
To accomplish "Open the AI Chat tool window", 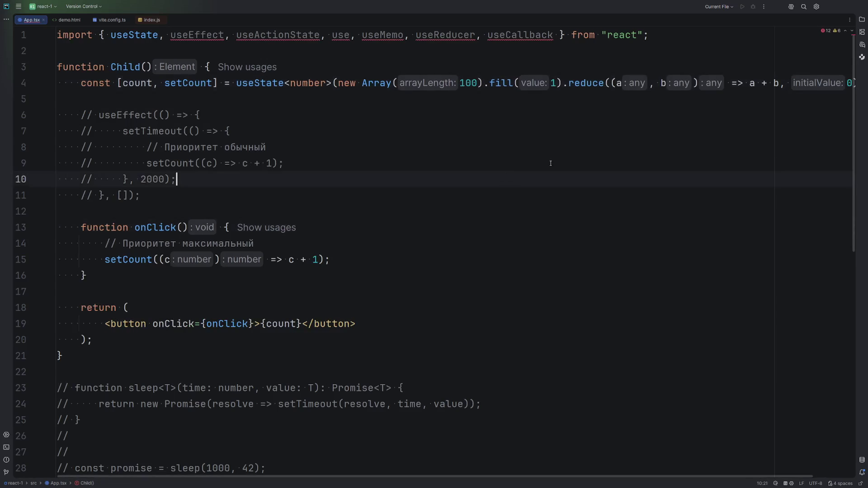I will click(862, 45).
